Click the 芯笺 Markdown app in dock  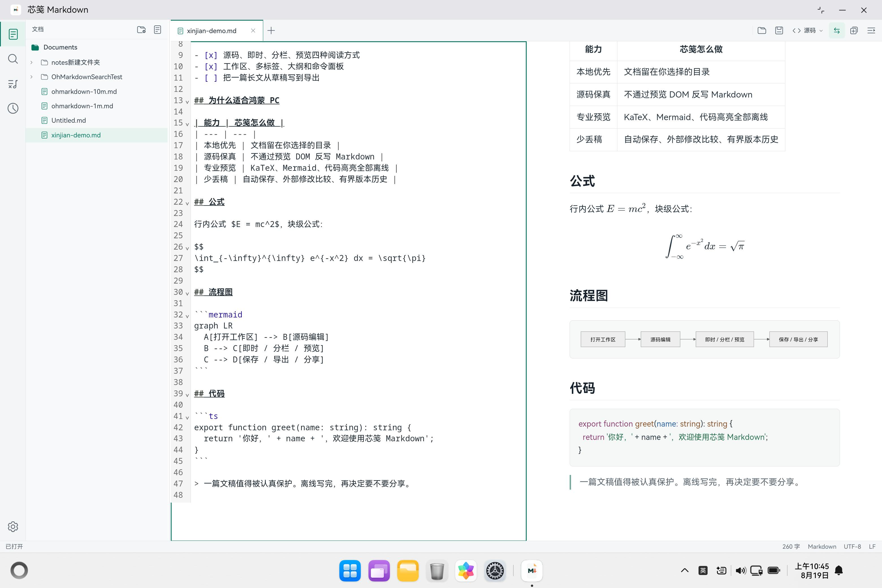point(532,571)
